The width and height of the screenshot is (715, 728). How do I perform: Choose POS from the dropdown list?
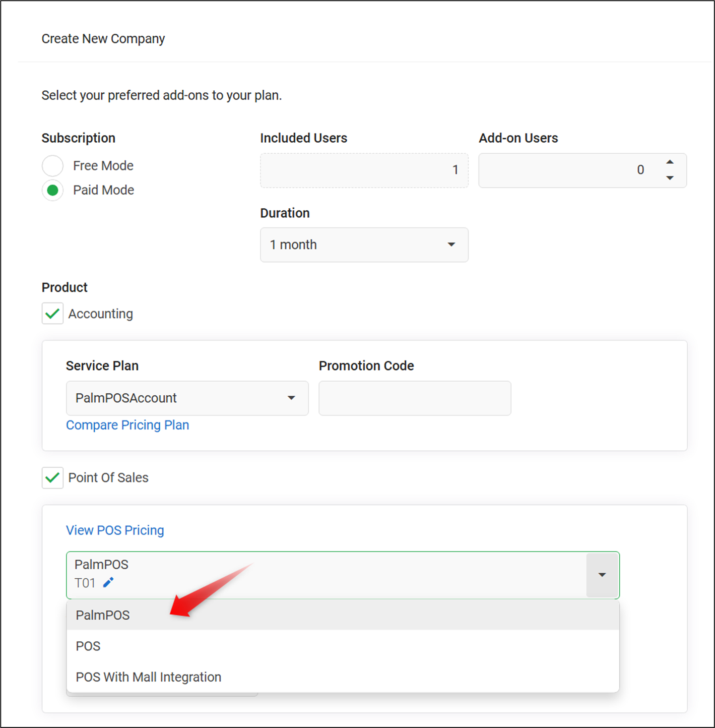(343, 646)
